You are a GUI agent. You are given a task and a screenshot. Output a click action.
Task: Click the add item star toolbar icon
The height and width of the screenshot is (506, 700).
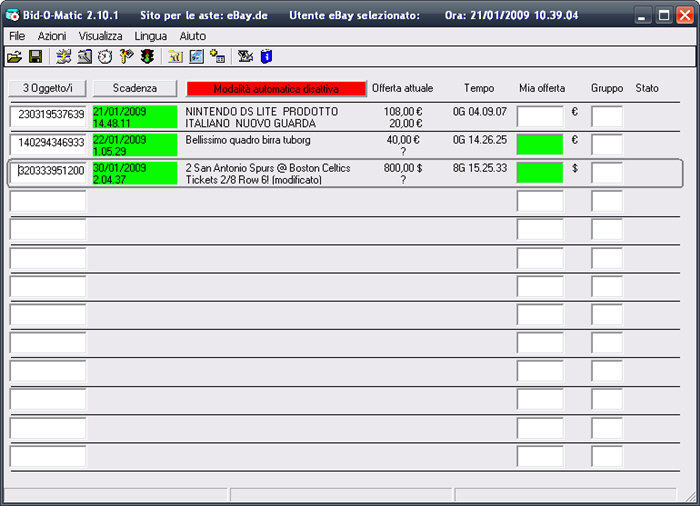[217, 57]
